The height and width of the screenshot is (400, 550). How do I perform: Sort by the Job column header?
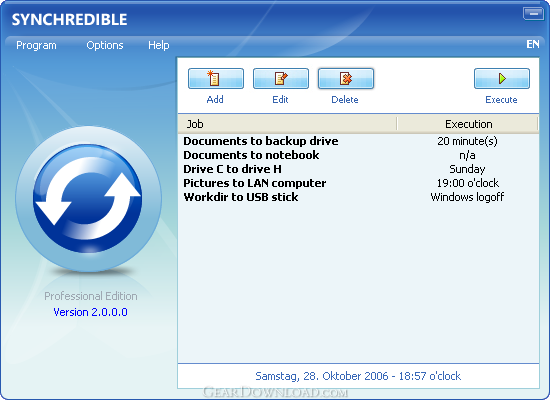pos(287,124)
